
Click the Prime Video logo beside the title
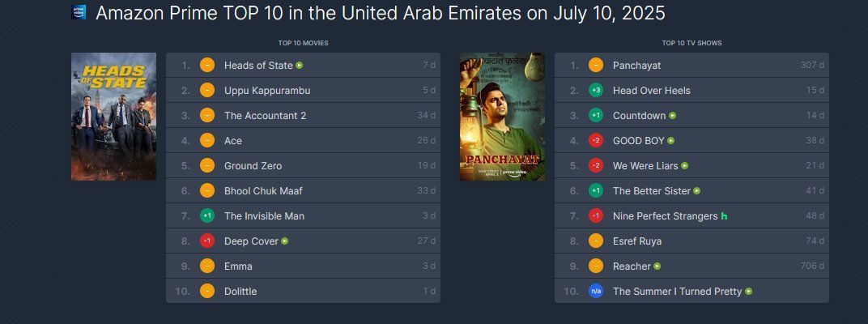pos(79,13)
